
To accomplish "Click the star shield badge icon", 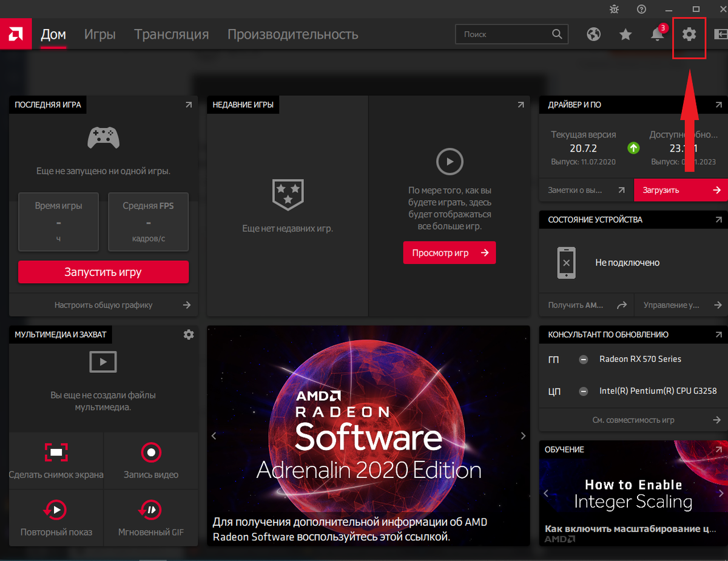I will coord(288,194).
